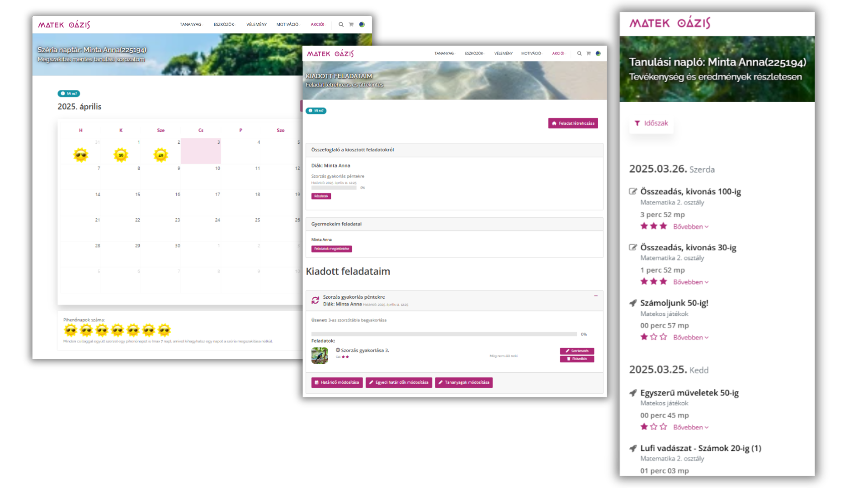This screenshot has height=488, width=868.
Task: Click the Feladat létrehozása button
Action: coord(573,123)
